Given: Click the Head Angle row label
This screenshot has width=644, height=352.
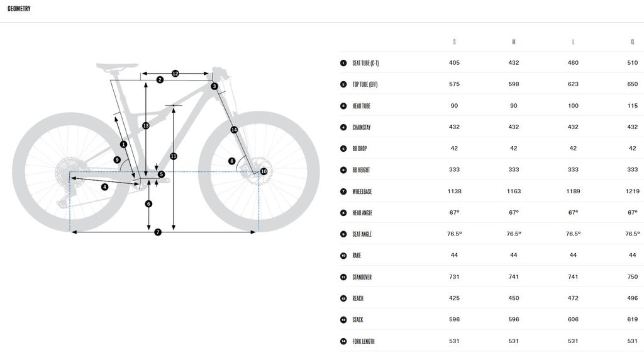Looking at the screenshot, I should [362, 213].
